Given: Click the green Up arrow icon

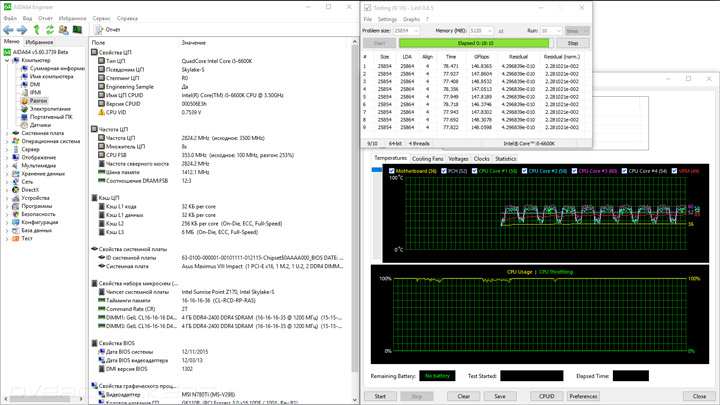Looking at the screenshot, I should click(37, 30).
